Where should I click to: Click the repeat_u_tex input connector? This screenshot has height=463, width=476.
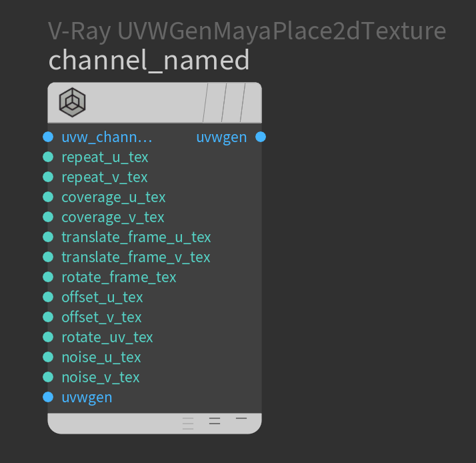[x=48, y=157]
